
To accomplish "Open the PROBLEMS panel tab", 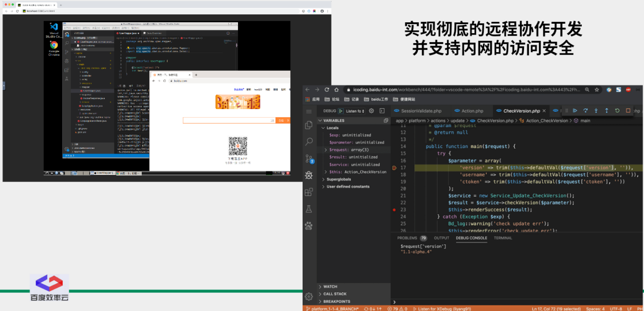I will pos(412,238).
